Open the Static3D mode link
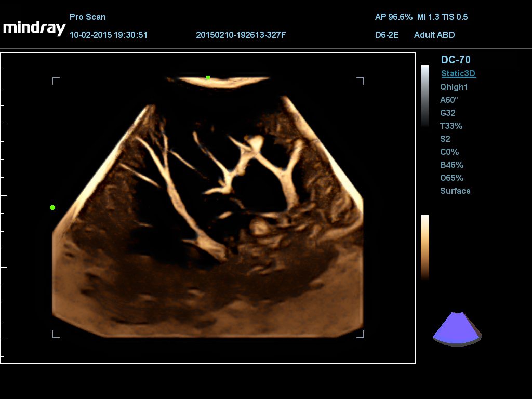This screenshot has width=532, height=399. [x=458, y=74]
